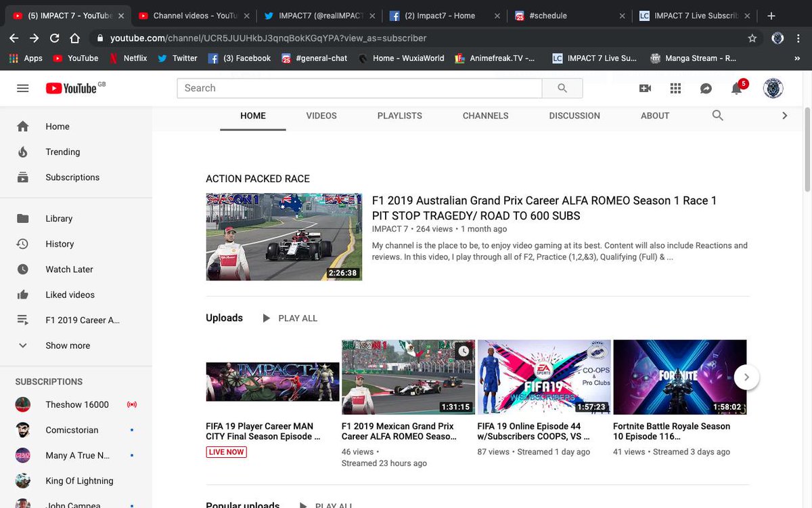Image resolution: width=812 pixels, height=508 pixels.
Task: Play the Australian Grand Prix featured thumbnail
Action: click(284, 237)
